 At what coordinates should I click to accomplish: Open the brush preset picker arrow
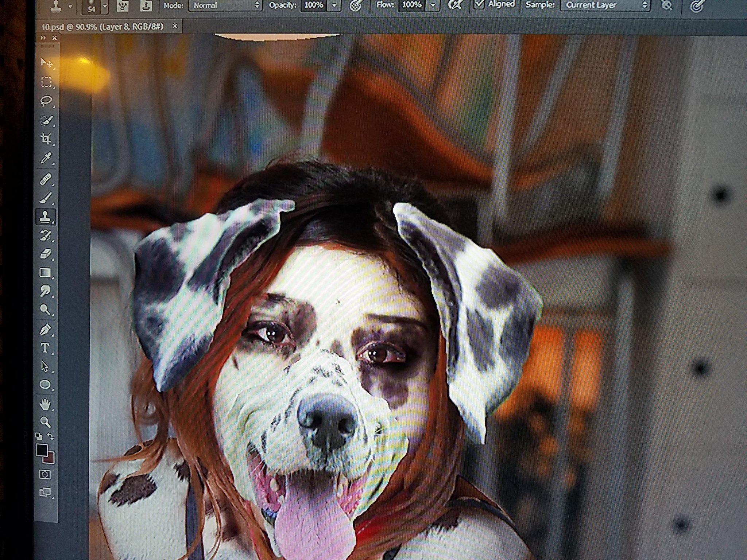point(105,6)
